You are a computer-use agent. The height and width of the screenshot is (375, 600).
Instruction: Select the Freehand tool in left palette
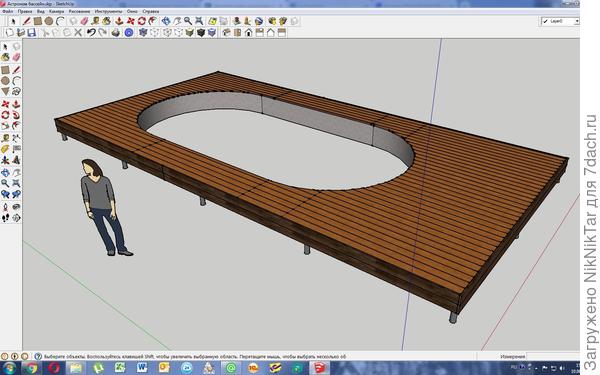coord(16,92)
